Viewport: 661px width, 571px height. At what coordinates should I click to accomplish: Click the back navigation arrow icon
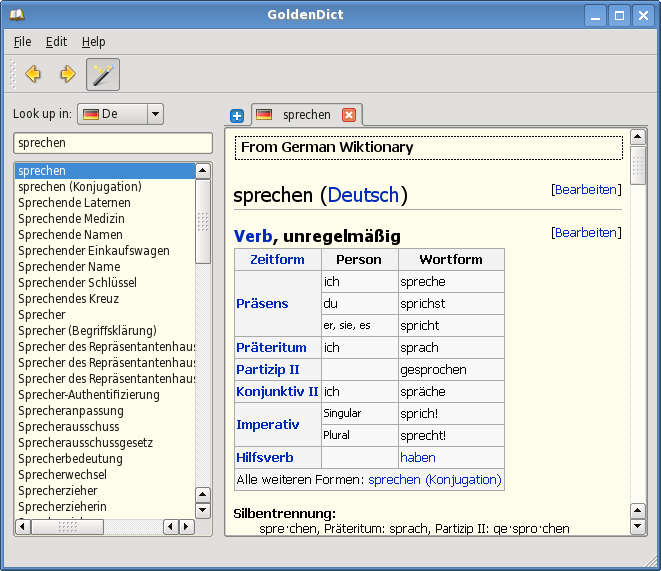pyautogui.click(x=33, y=74)
